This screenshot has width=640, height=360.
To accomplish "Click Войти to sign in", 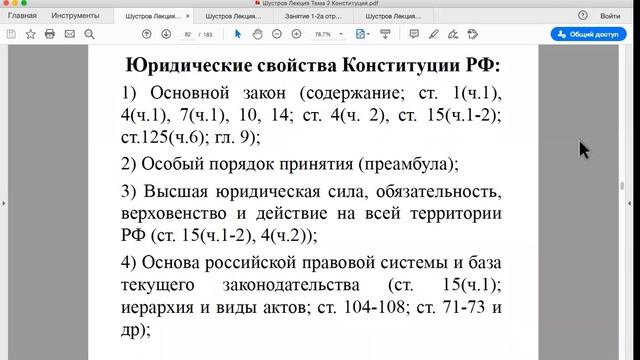I will point(610,16).
